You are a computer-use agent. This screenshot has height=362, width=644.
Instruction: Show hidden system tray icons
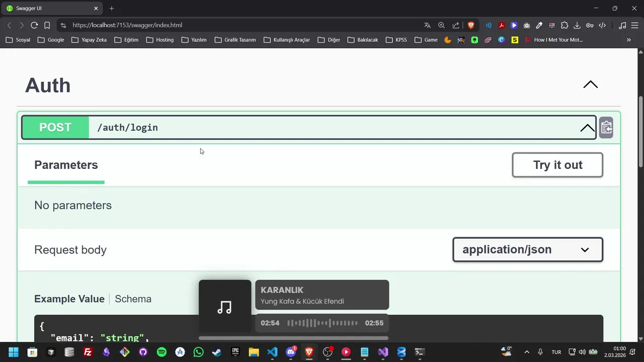click(x=527, y=352)
